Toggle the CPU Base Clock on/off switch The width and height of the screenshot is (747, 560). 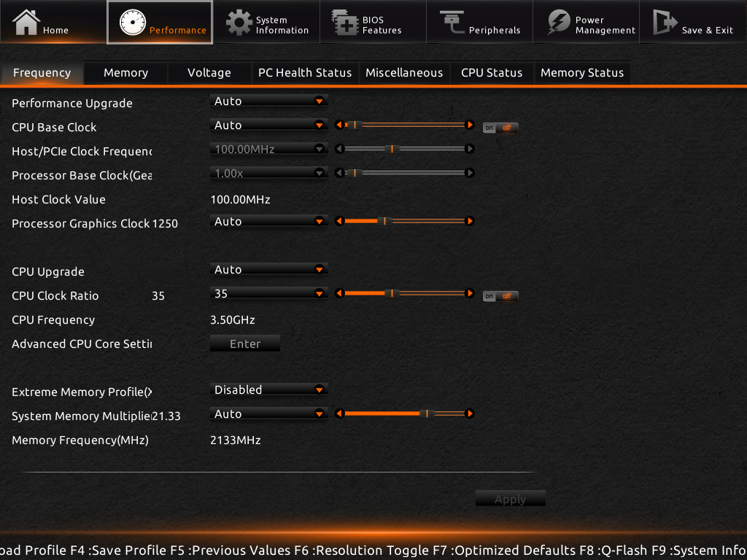[500, 128]
